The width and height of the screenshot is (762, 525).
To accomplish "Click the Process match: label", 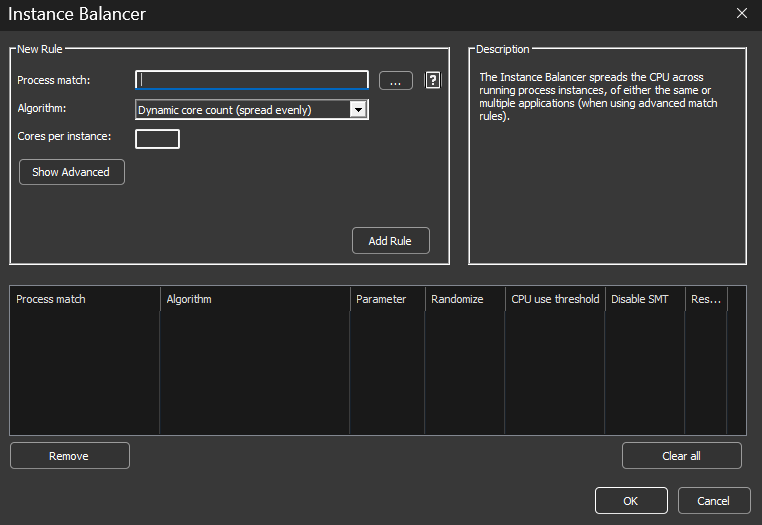I will click(x=54, y=80).
